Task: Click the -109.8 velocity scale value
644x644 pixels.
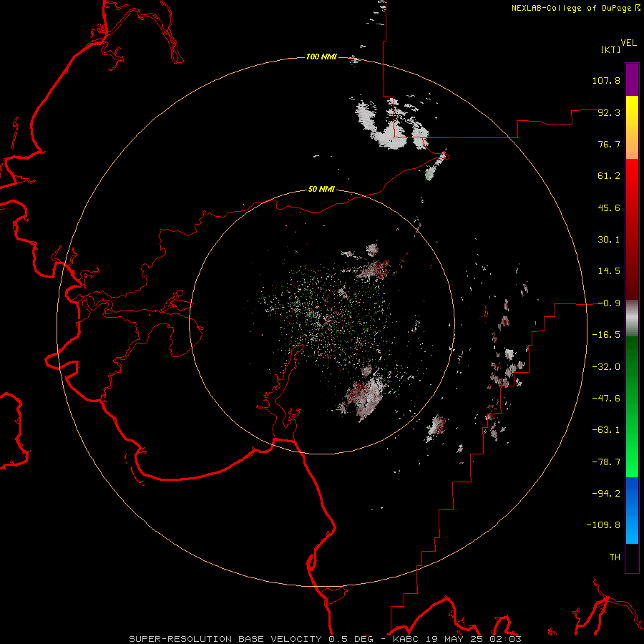Action: 603,525
